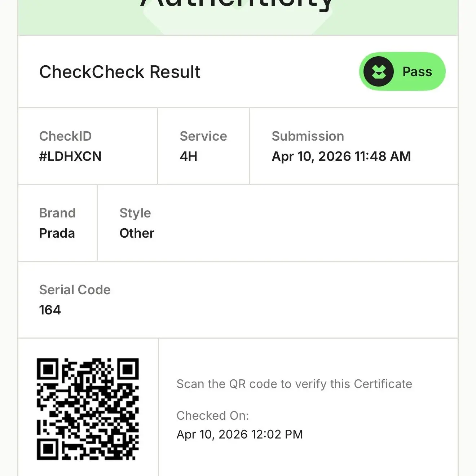
Task: Select the Service value 4H
Action: (x=189, y=157)
